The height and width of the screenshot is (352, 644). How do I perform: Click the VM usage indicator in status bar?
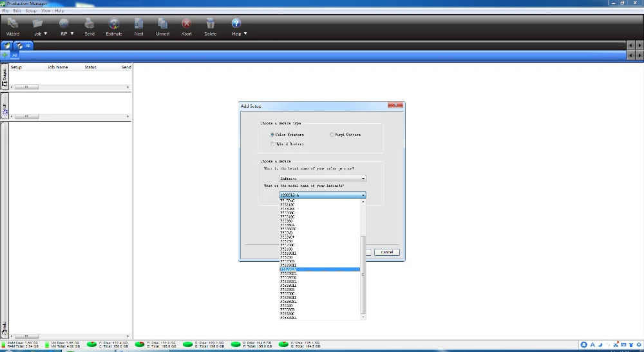click(x=62, y=345)
